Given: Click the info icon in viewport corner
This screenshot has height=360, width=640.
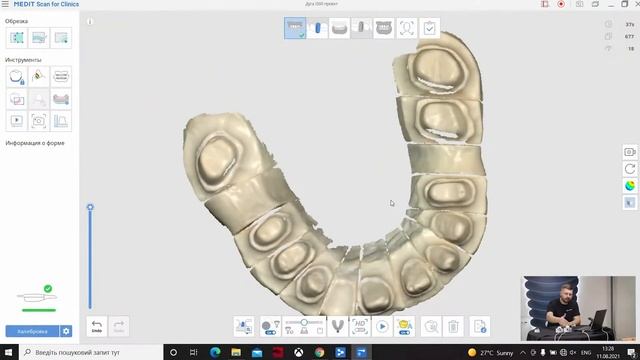Looking at the screenshot, I should 90,21.
